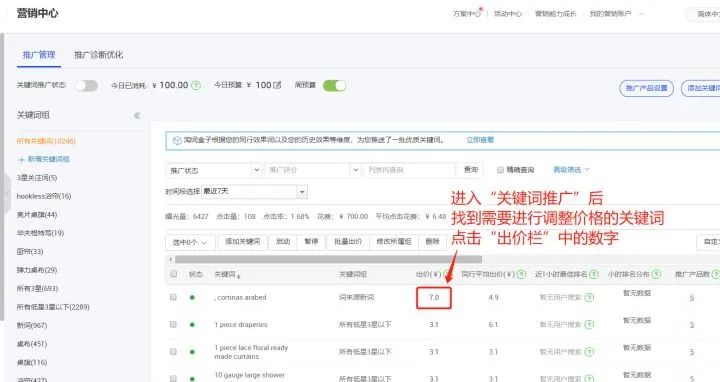Click the 添加关键词 toolbar button above the table
Image resolution: width=720 pixels, height=382 pixels.
pyautogui.click(x=242, y=242)
